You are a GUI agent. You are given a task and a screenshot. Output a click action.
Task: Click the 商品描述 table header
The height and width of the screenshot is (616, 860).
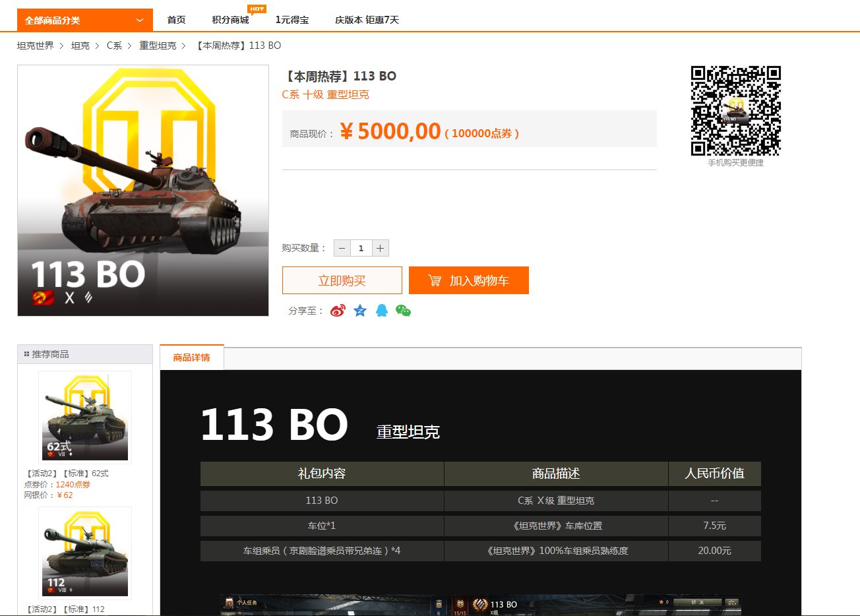pos(557,474)
